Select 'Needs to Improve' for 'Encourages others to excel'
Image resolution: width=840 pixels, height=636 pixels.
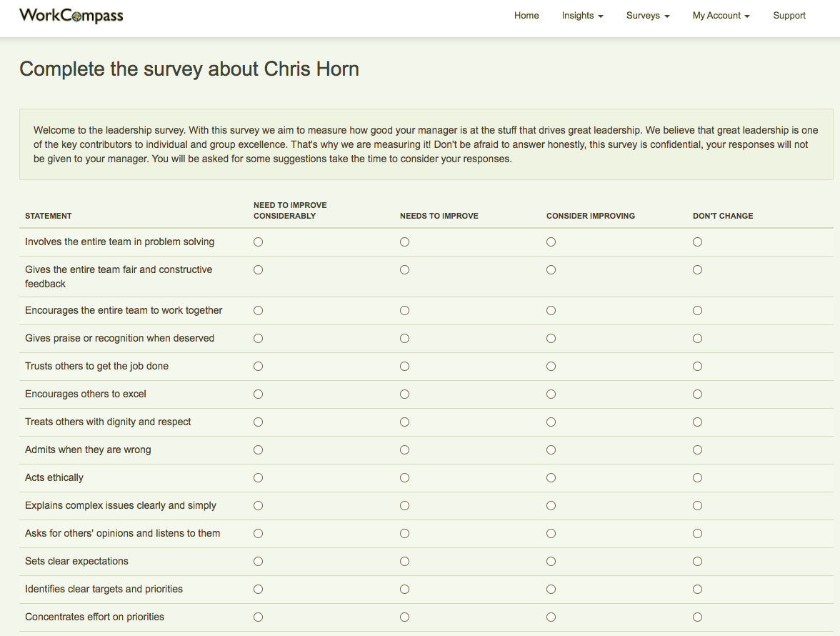(x=404, y=394)
